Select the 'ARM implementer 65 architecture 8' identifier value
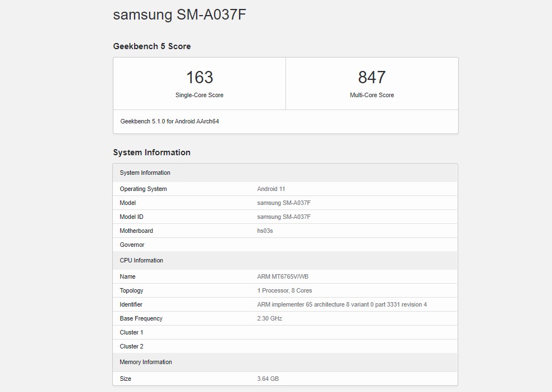Viewport: 552px width, 392px height. (342, 304)
